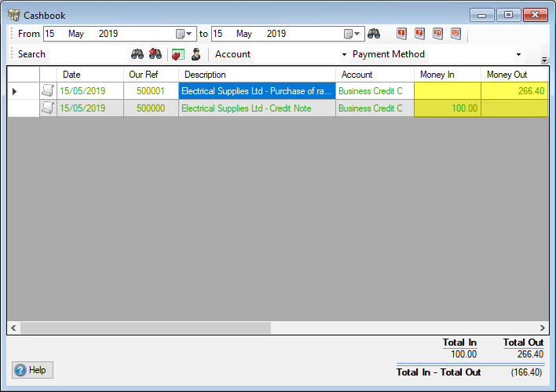556x392 pixels.
Task: Click search binoculars icon in Search toolbar
Action: 137,54
